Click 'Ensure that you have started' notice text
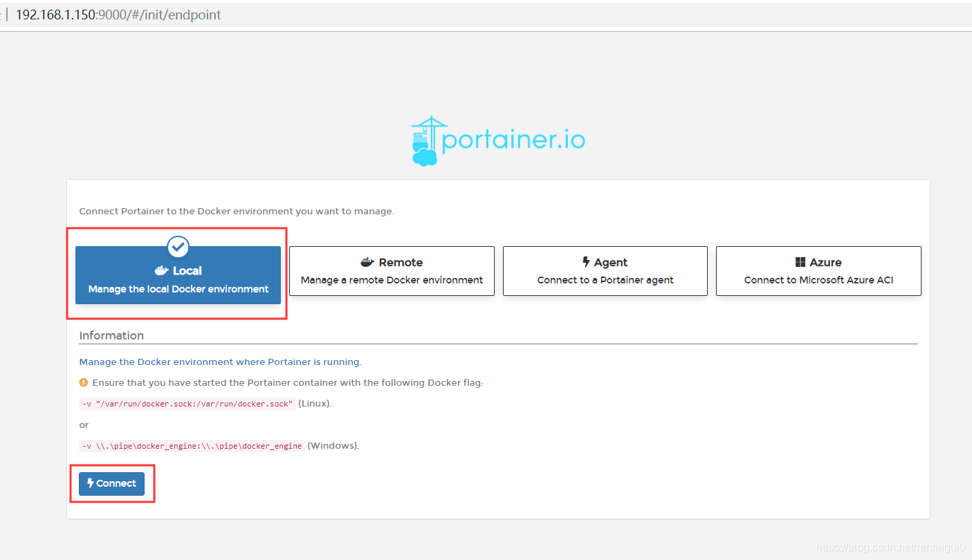Viewport: 972px width, 560px height. (x=288, y=382)
